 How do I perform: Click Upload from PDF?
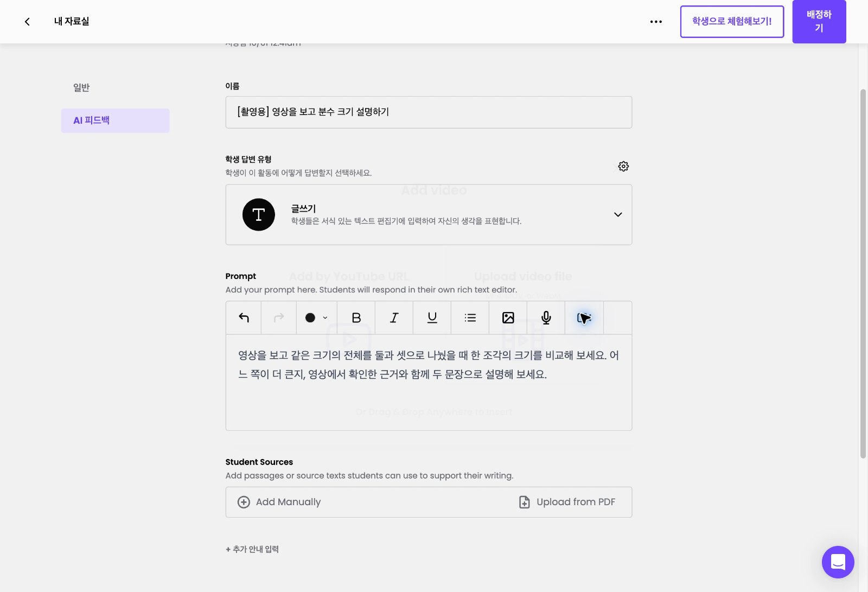point(567,502)
